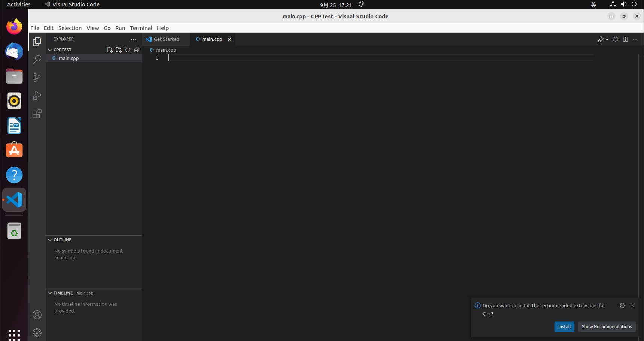Install the recommended C++ extensions
Image resolution: width=644 pixels, height=341 pixels.
(x=564, y=326)
